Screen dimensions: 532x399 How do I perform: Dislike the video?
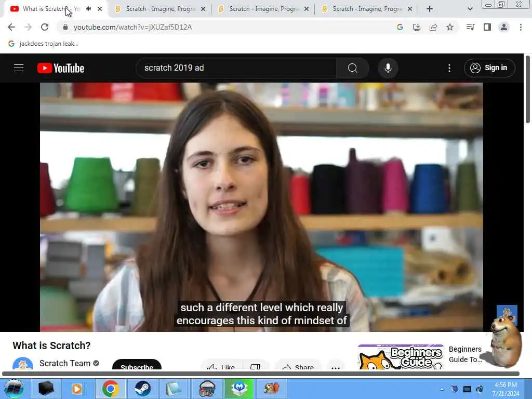click(256, 366)
